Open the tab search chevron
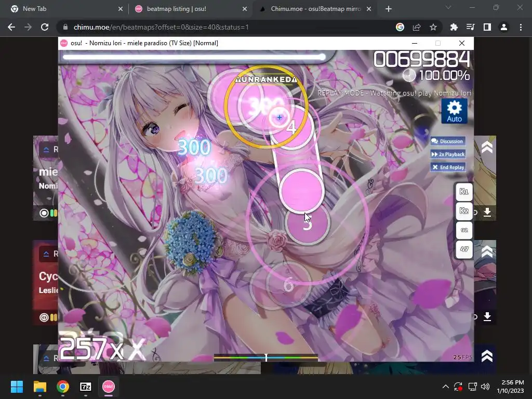Viewport: 532px width, 399px height. (x=448, y=7)
